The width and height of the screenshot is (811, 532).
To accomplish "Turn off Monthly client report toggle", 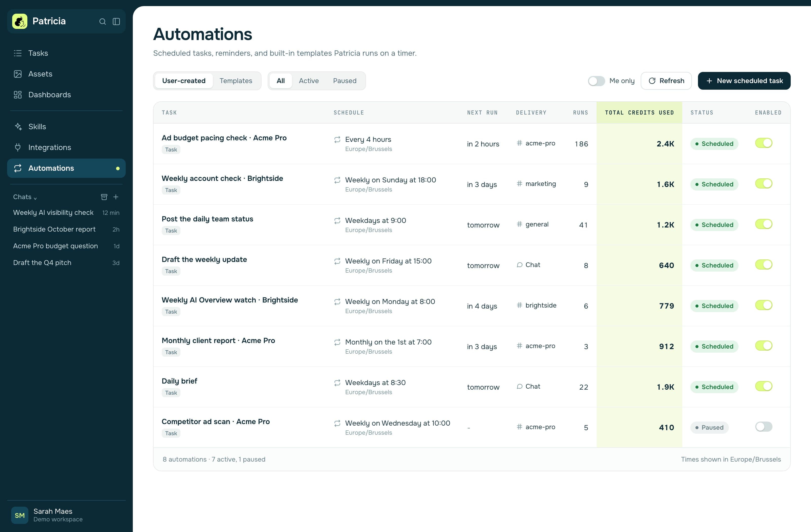I will pyautogui.click(x=764, y=346).
